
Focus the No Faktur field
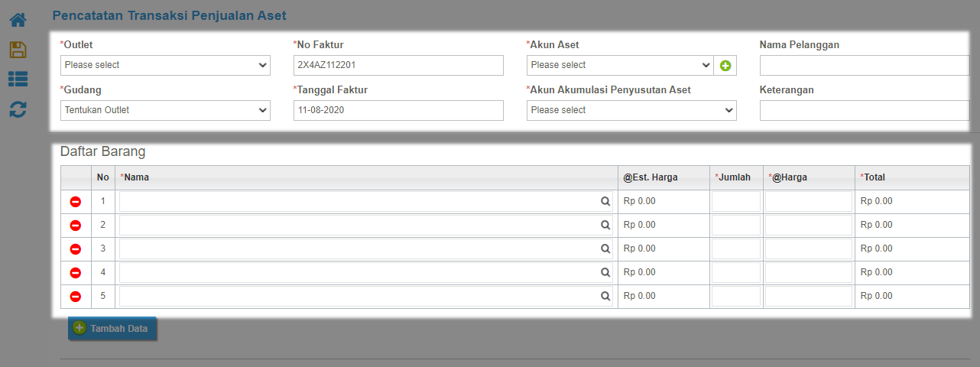398,66
